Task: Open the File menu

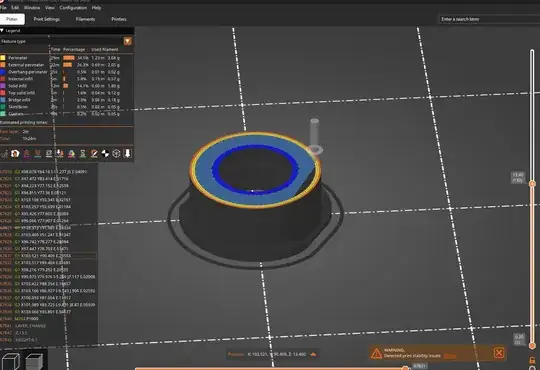Action: 3,8
